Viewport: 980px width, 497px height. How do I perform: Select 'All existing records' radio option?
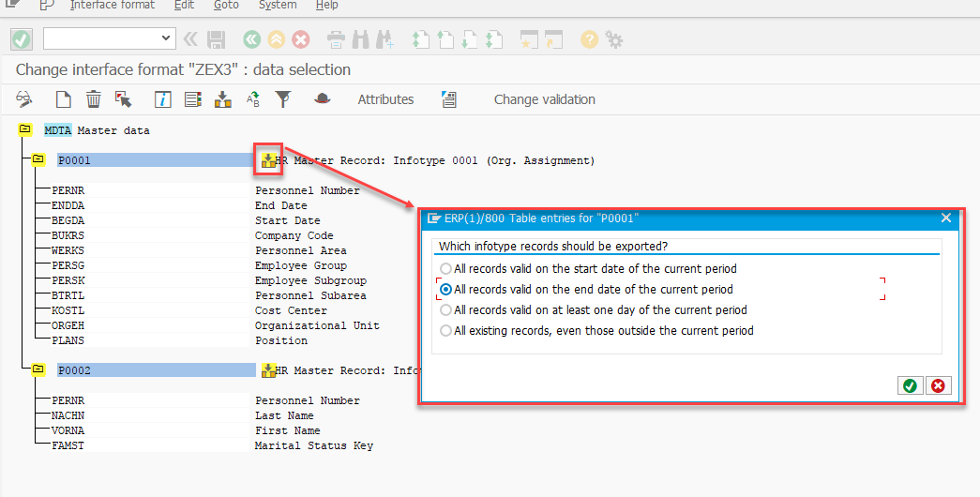click(x=445, y=331)
